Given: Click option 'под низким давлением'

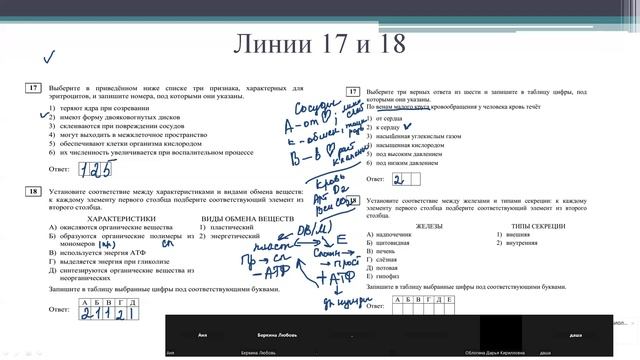Looking at the screenshot, I should pos(407,163).
